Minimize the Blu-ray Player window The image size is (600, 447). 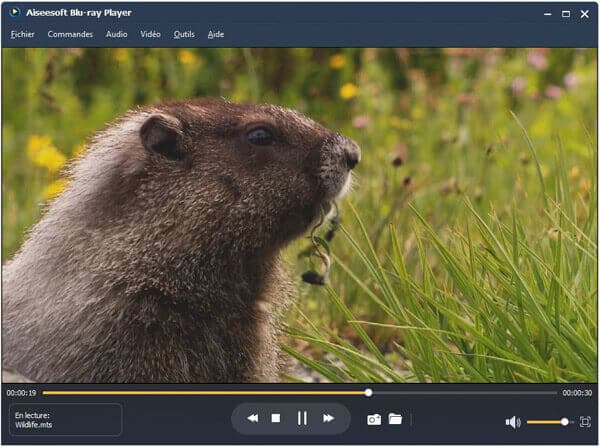[x=548, y=14]
